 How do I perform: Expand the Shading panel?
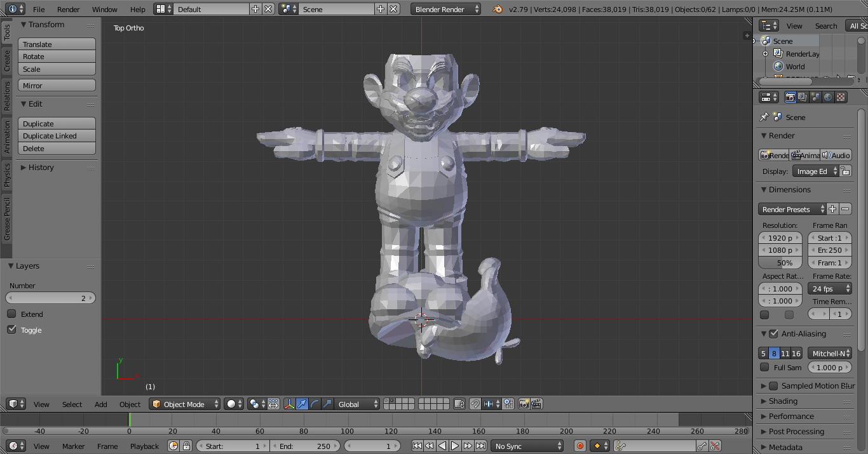pos(783,401)
